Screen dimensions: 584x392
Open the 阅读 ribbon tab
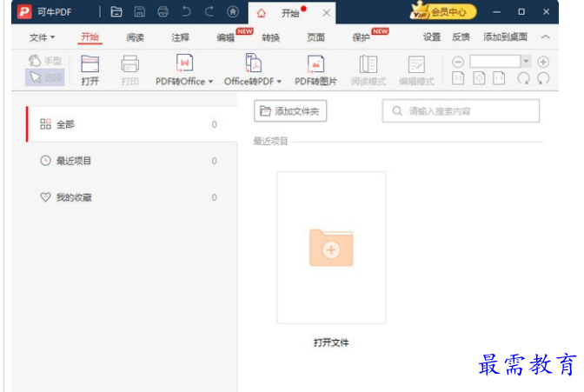tap(136, 37)
